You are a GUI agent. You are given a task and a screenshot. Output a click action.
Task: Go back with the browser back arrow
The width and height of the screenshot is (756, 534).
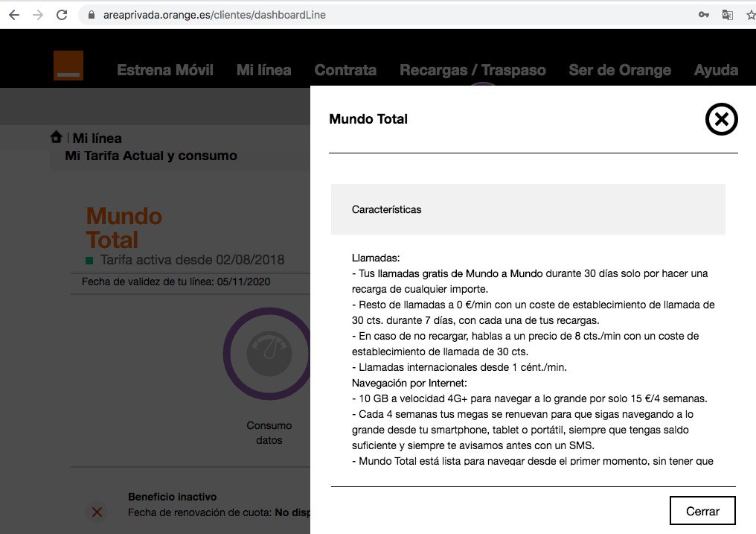coord(14,15)
